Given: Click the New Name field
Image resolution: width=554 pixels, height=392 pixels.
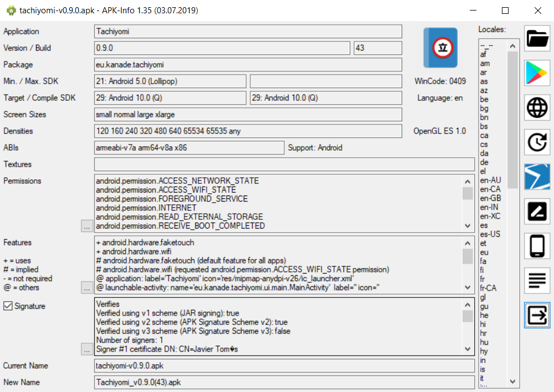Looking at the screenshot, I should [x=284, y=383].
